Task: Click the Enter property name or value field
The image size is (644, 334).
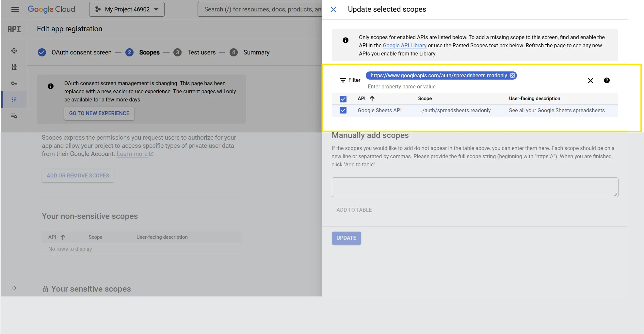Action: pos(402,87)
